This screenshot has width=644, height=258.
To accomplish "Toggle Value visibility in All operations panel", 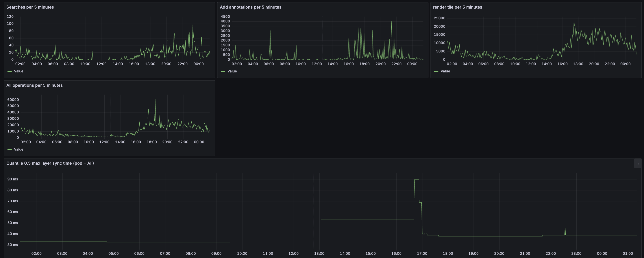I will 19,149.
